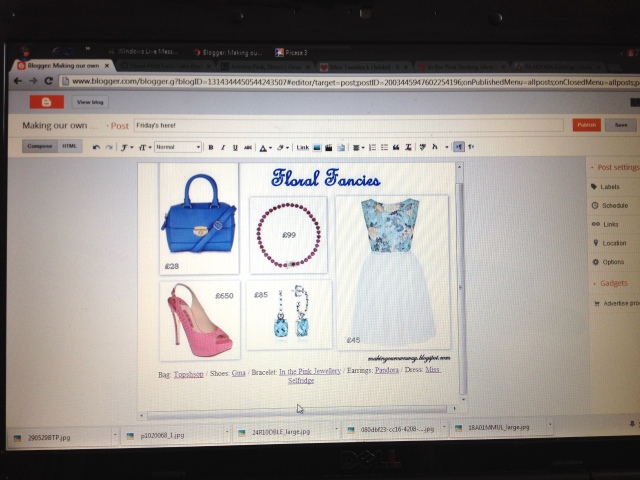Expand the Gadgets section
Image resolution: width=640 pixels, height=480 pixels.
(611, 283)
